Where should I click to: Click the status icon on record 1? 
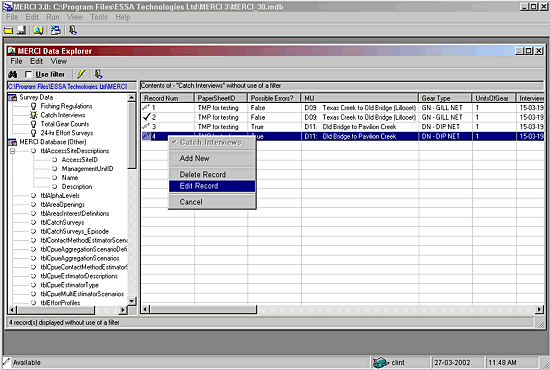point(146,107)
